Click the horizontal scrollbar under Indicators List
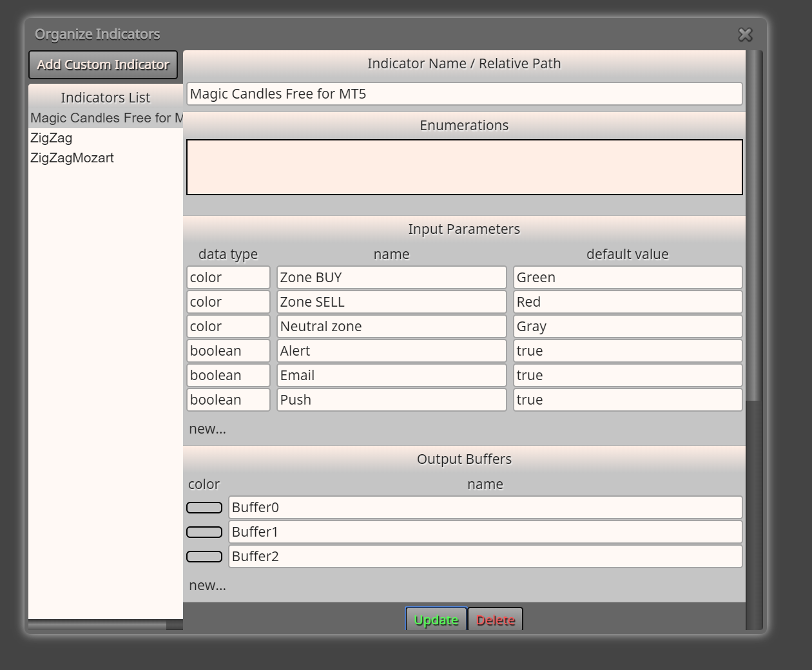The height and width of the screenshot is (670, 812). [x=97, y=626]
